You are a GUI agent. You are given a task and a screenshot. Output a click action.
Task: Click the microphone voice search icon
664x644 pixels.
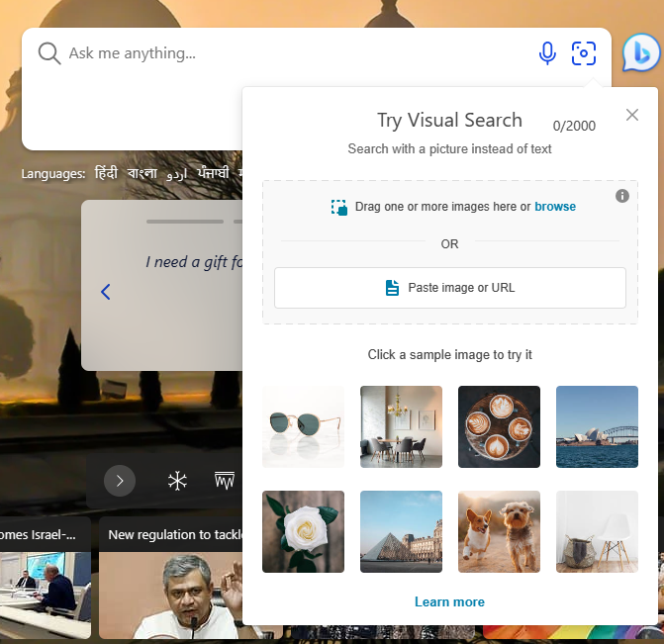coord(547,53)
